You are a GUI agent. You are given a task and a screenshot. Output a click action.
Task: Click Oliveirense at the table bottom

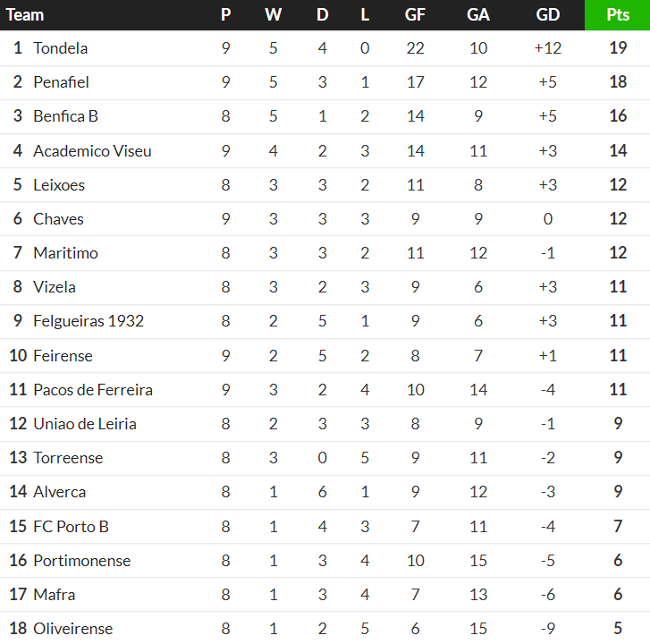[72, 629]
